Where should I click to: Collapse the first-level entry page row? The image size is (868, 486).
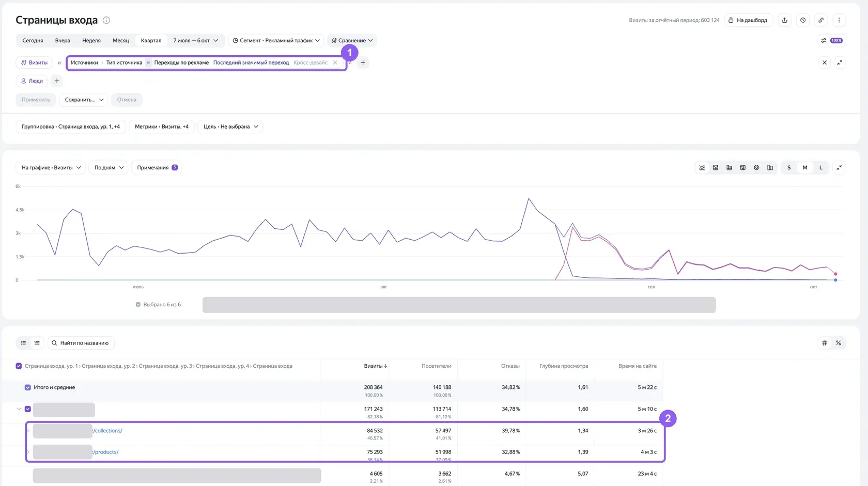point(19,409)
